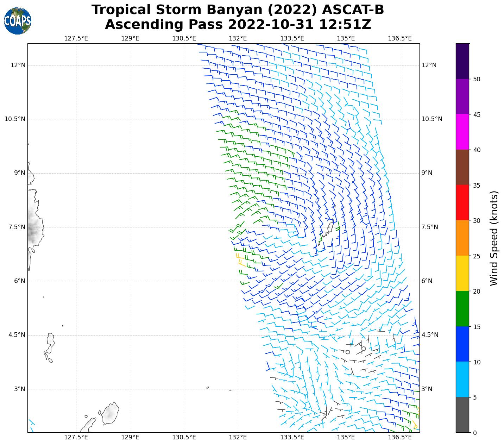Click the "Wind Speed (knots)" colorbar label

pyautogui.click(x=494, y=238)
